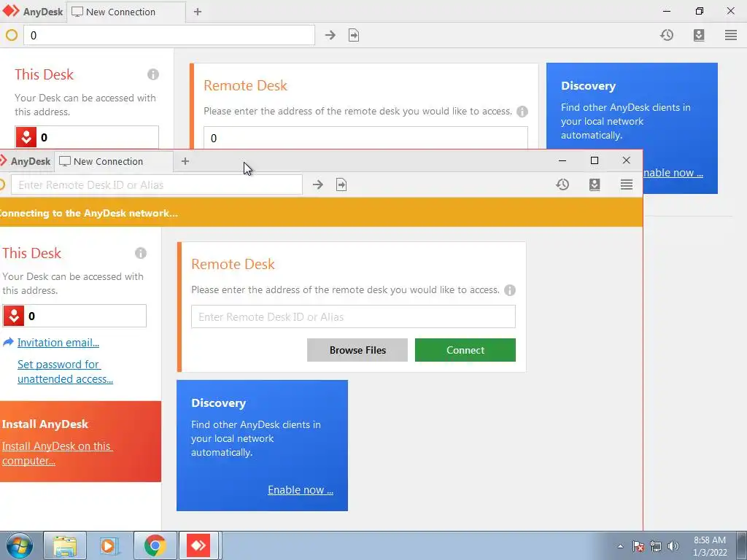Click red AnyDesk ID icon in front window
Image resolution: width=747 pixels, height=560 pixels.
14,316
